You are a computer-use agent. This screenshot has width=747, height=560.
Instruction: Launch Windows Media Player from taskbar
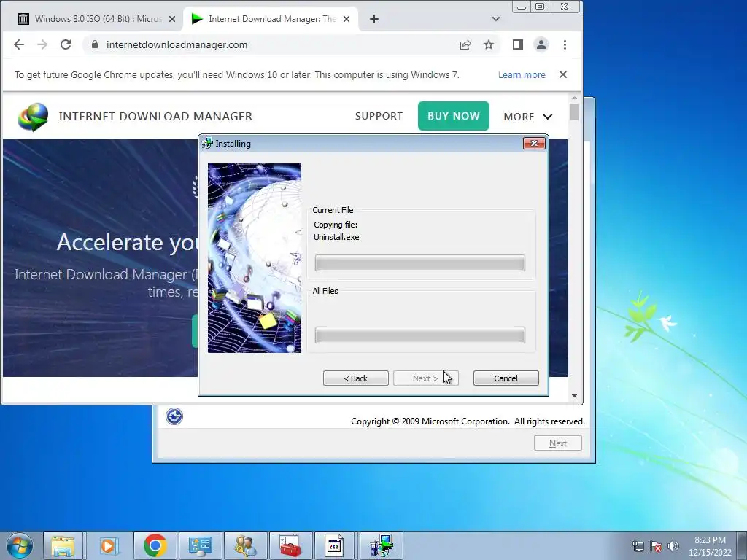(x=108, y=545)
